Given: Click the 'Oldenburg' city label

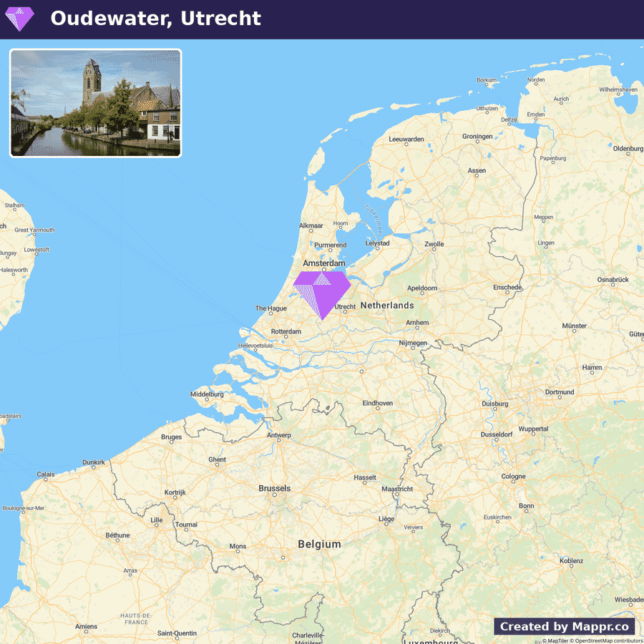Looking at the screenshot, I should click(x=628, y=149).
